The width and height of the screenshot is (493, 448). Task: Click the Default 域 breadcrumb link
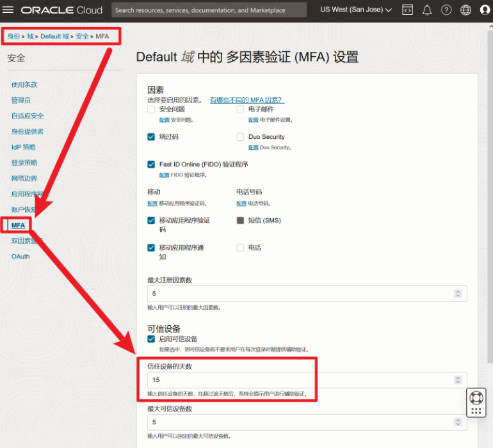point(54,36)
